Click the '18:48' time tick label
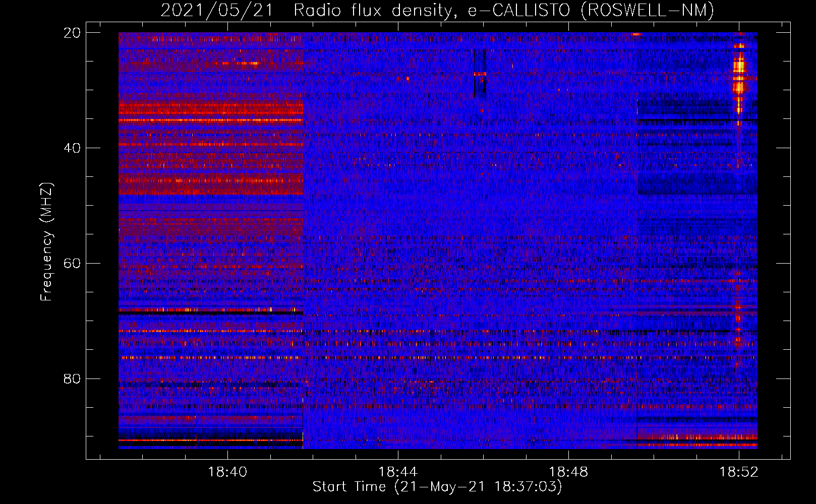 (x=569, y=472)
